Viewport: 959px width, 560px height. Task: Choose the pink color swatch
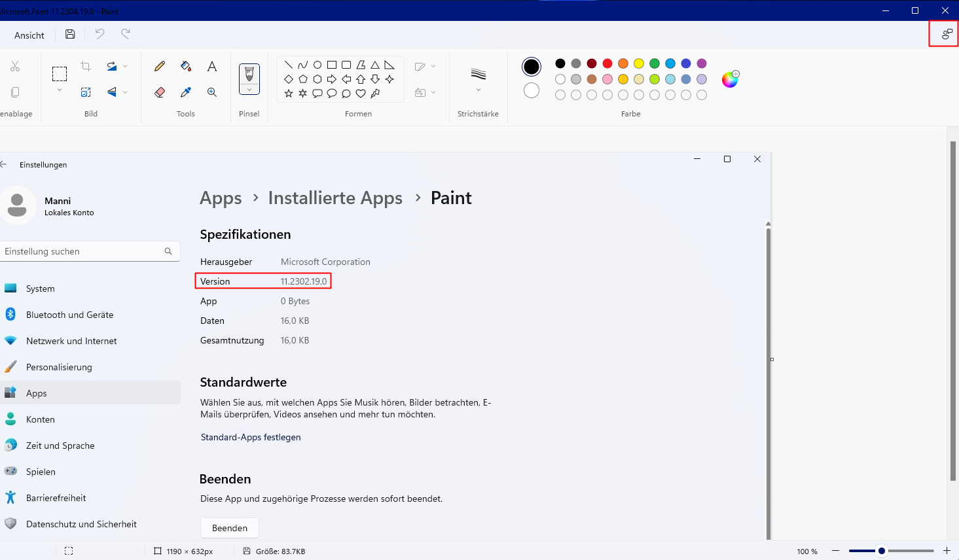[607, 79]
